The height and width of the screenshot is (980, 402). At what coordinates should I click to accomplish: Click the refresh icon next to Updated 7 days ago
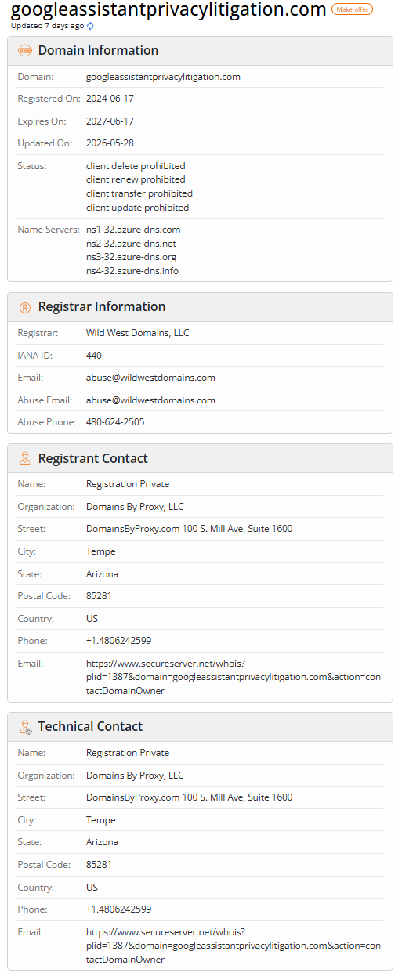[90, 26]
